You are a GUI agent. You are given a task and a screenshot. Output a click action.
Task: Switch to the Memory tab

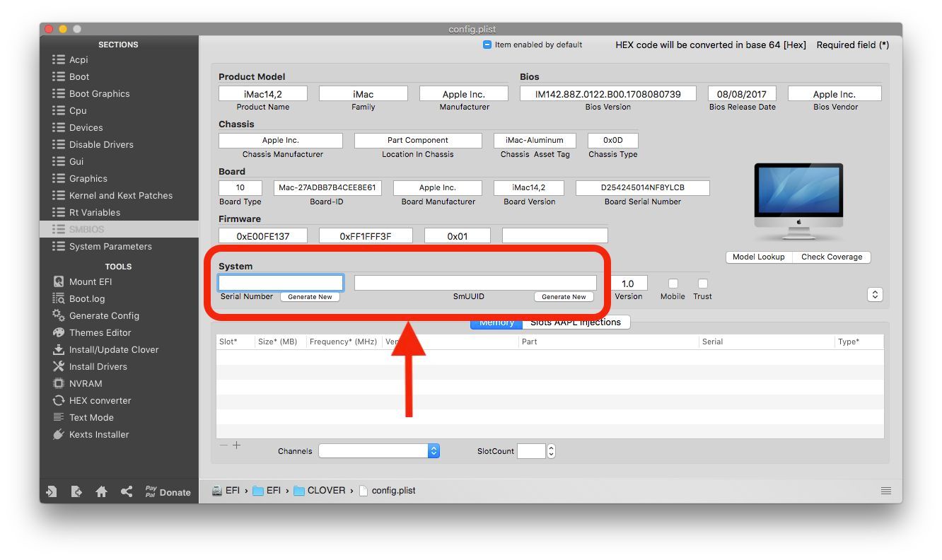(496, 322)
